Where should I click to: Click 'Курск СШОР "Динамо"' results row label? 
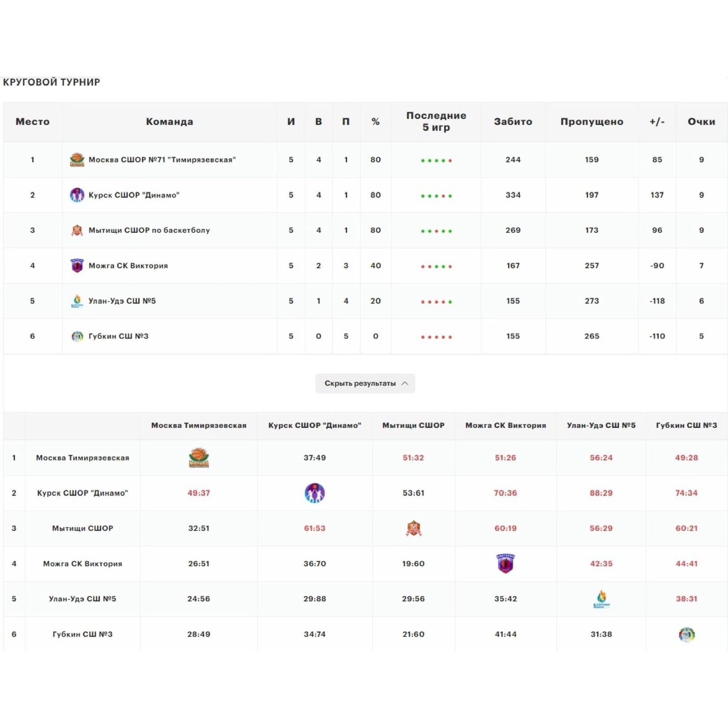82,493
